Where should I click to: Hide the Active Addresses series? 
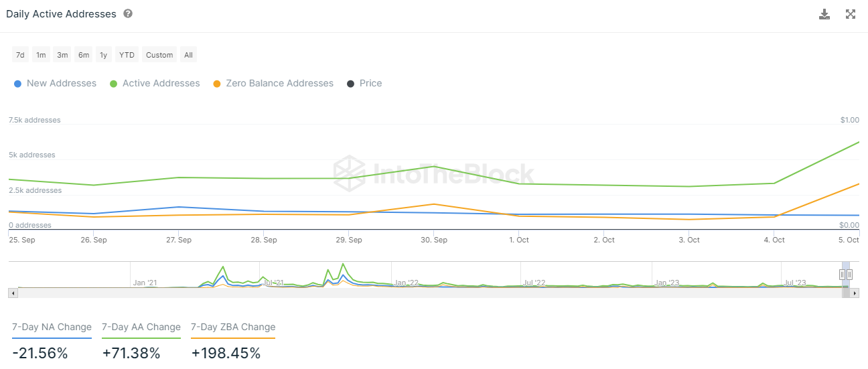point(155,84)
